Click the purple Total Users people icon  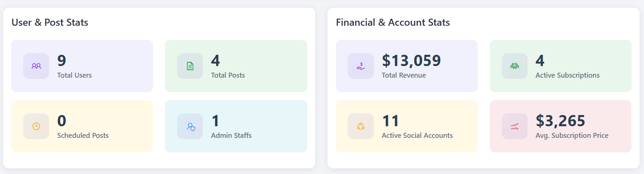tap(36, 66)
